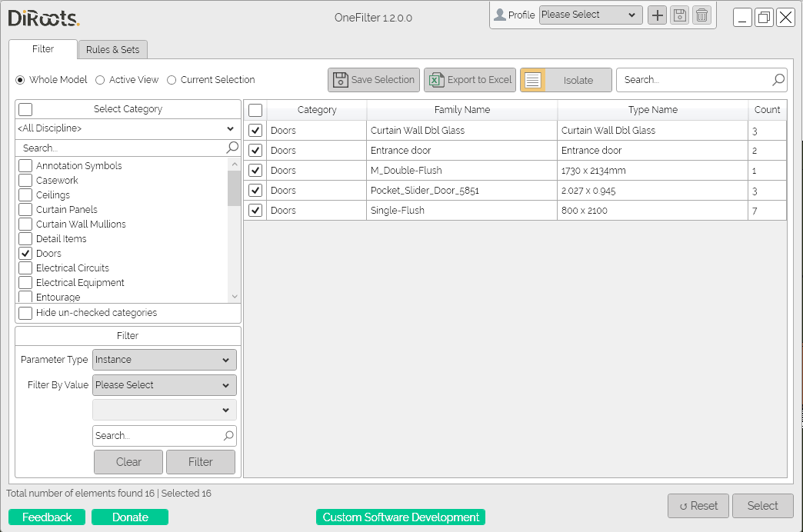Open the Filter By Value dropdown
This screenshot has width=803, height=532.
[165, 385]
